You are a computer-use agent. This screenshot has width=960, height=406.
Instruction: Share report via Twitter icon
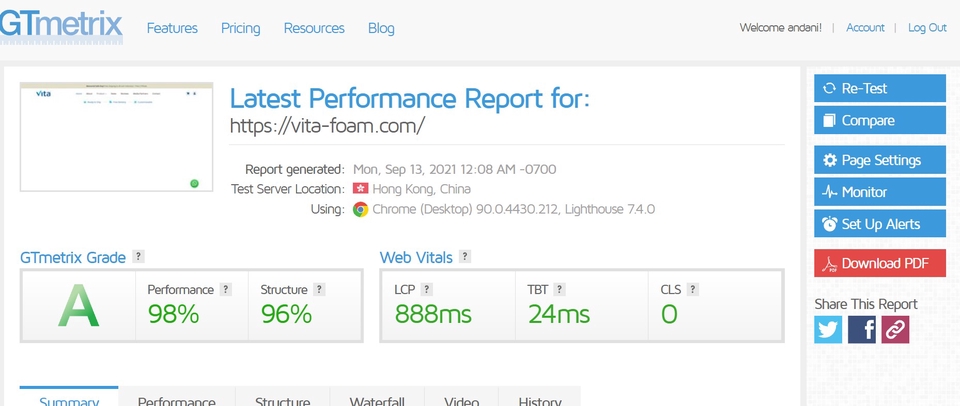point(828,329)
